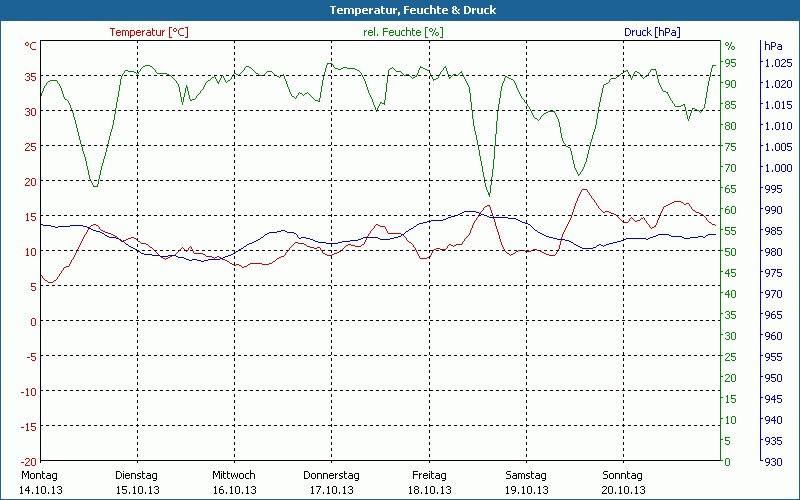Viewport: 800px width, 500px height.
Task: Select the date "20.10.13"
Action: tap(623, 490)
